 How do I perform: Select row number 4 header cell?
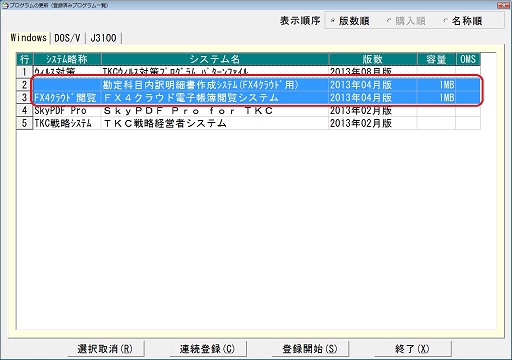click(25, 110)
